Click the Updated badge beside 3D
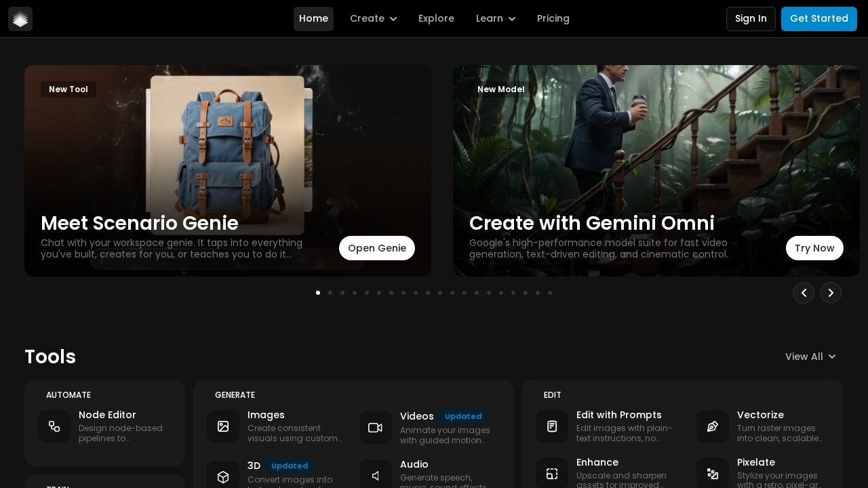868x488 pixels. [290, 466]
